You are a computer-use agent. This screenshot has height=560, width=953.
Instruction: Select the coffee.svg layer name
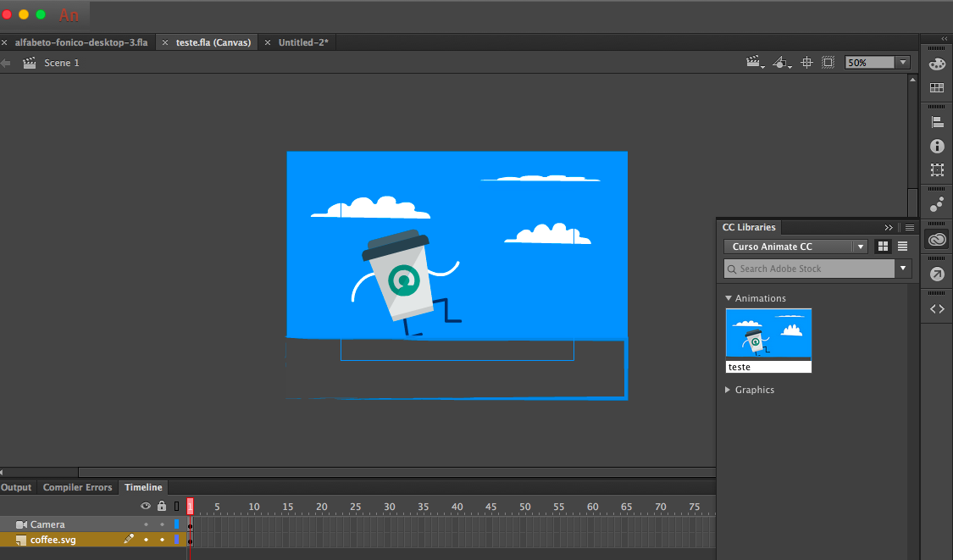(53, 540)
